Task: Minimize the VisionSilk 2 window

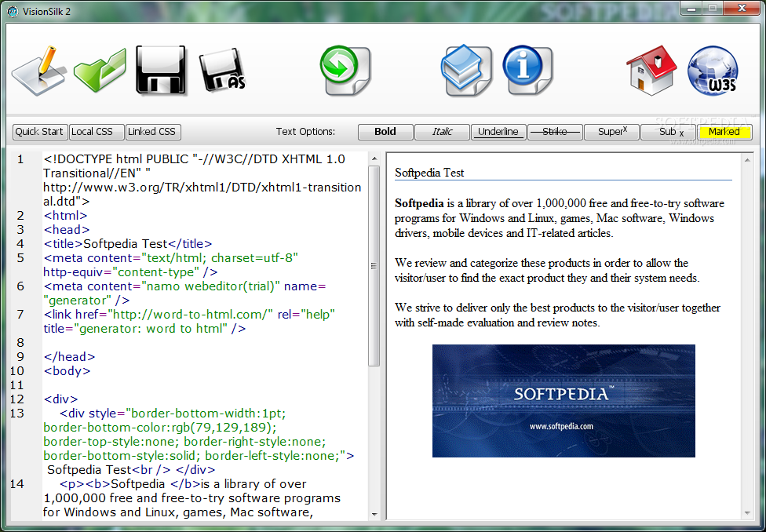Action: (x=691, y=7)
